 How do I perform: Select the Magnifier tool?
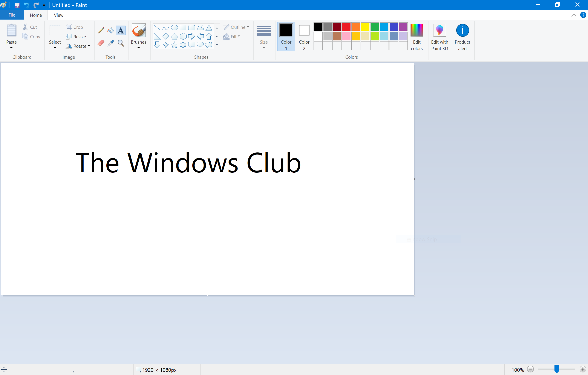pyautogui.click(x=121, y=43)
